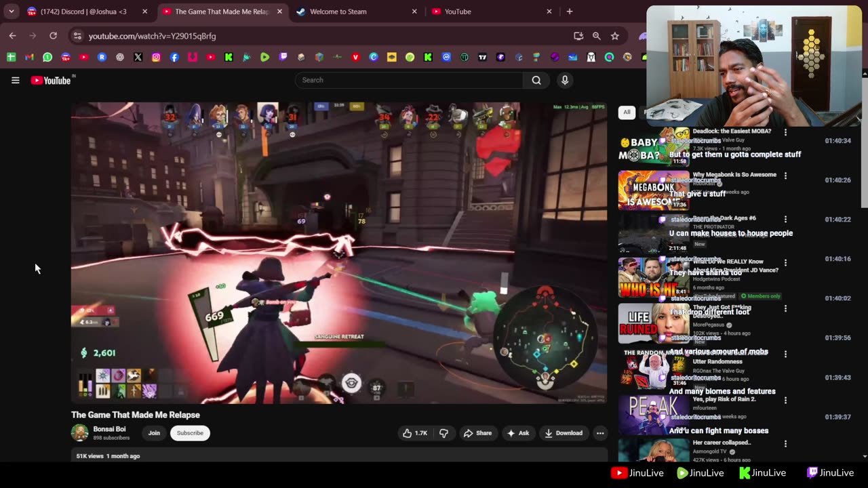Image resolution: width=868 pixels, height=488 pixels.
Task: Open Why Megabonk Is So Awesome title
Action: 734,174
